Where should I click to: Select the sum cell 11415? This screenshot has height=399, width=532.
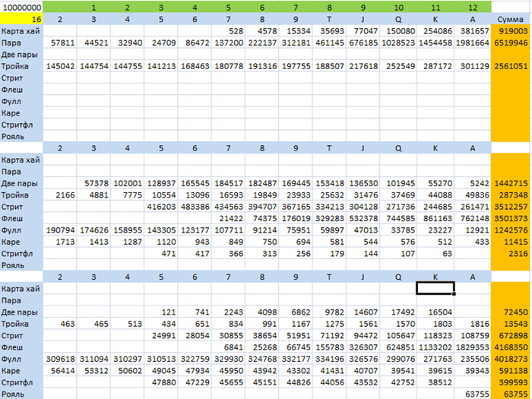pos(510,242)
